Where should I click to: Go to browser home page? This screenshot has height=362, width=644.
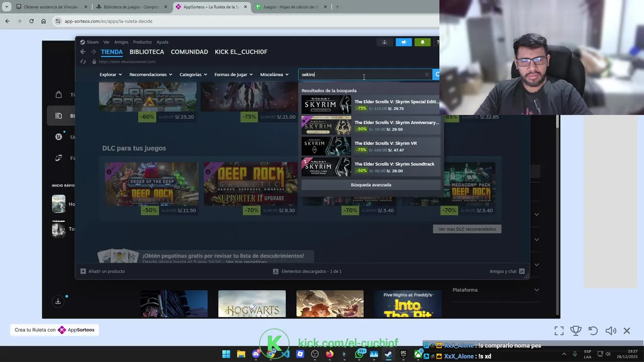[43, 21]
